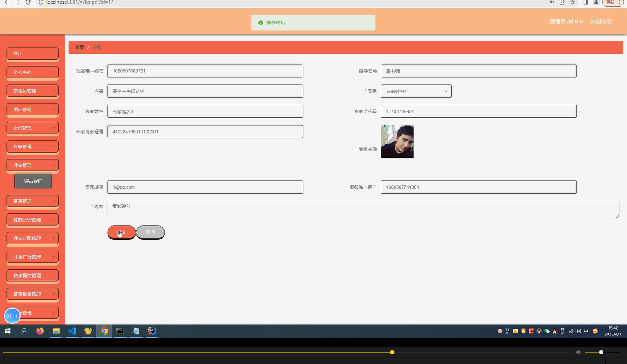Expand 竞赛公告管理 sidebar menu
This screenshot has height=364, width=627.
(33, 220)
